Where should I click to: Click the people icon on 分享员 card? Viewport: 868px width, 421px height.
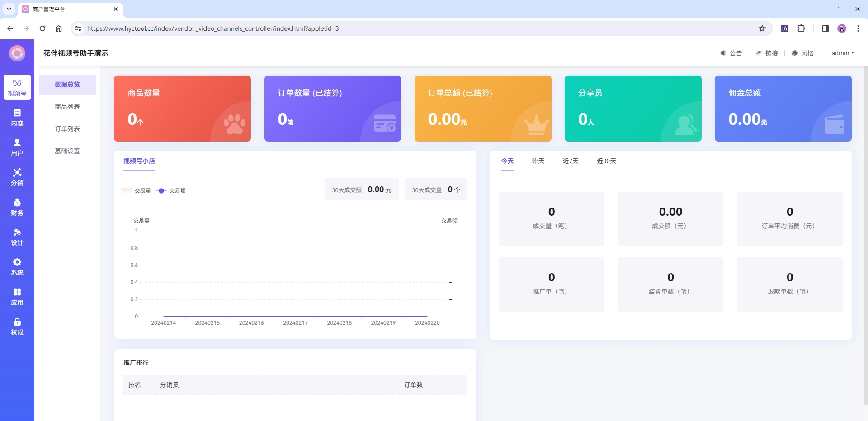[x=685, y=125]
